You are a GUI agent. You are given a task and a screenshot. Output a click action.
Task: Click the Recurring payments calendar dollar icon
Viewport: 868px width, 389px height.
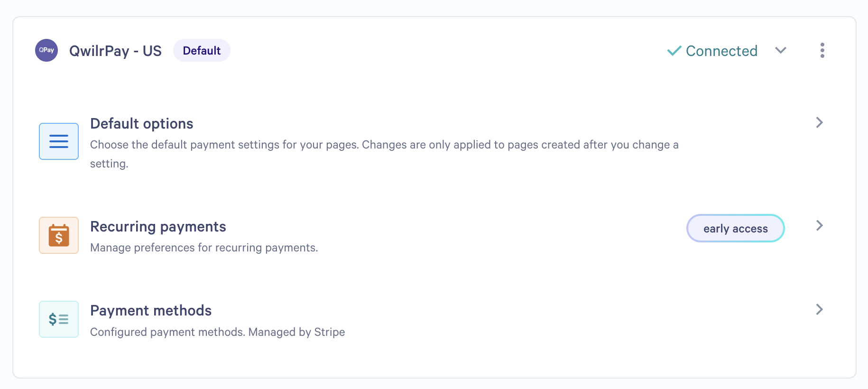pos(59,235)
